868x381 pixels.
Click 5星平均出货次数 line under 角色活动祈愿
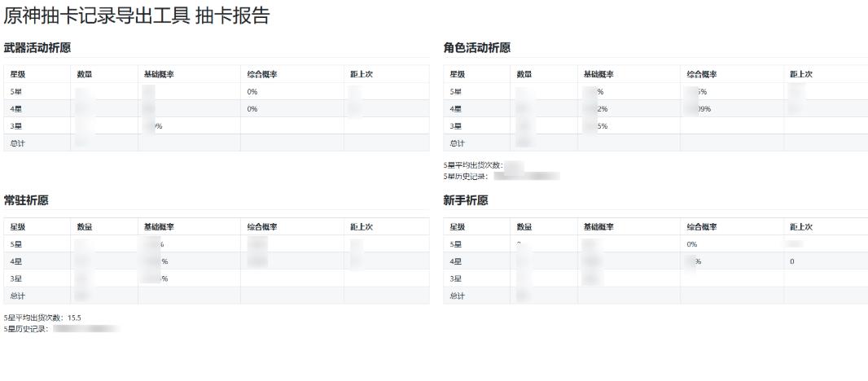pyautogui.click(x=484, y=165)
